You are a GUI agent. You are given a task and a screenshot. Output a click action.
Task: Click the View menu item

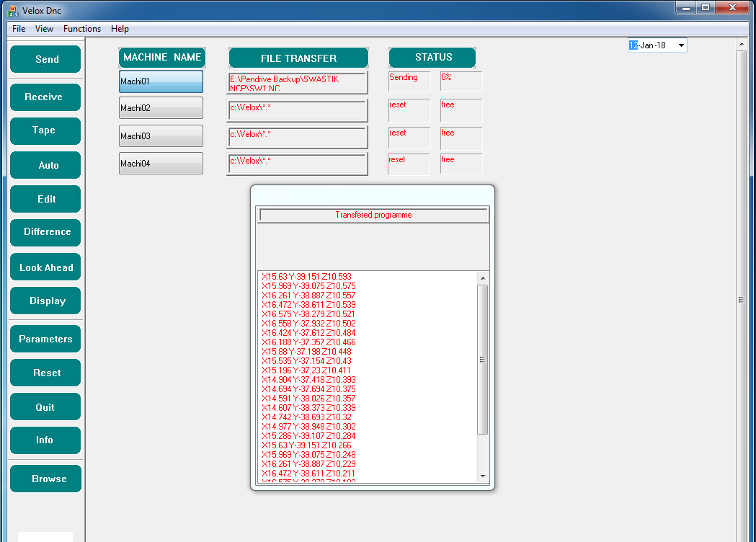tap(45, 29)
